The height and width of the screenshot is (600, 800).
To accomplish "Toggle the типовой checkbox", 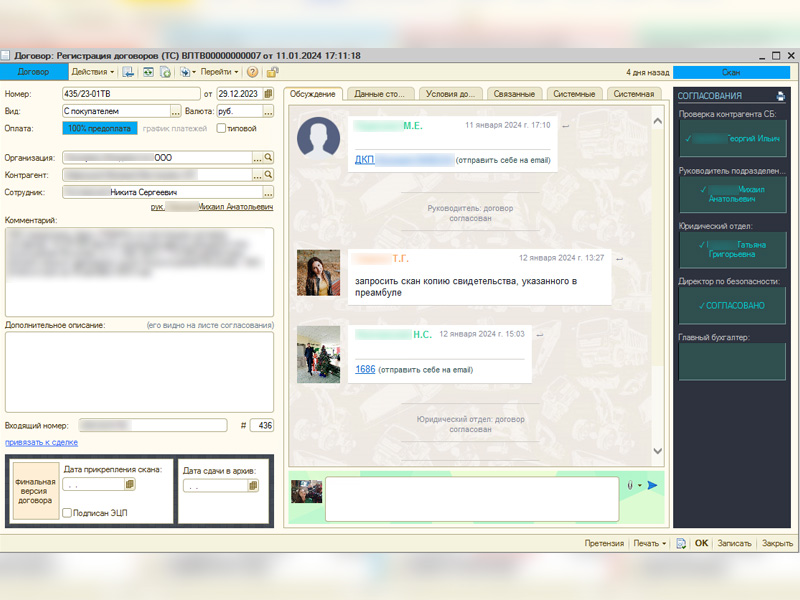I will point(221,128).
